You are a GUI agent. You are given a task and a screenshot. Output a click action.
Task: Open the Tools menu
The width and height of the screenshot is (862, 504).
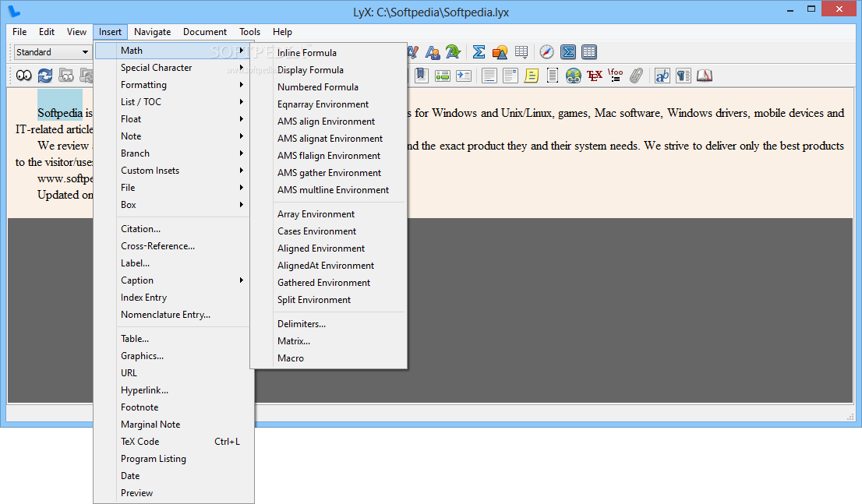[249, 32]
